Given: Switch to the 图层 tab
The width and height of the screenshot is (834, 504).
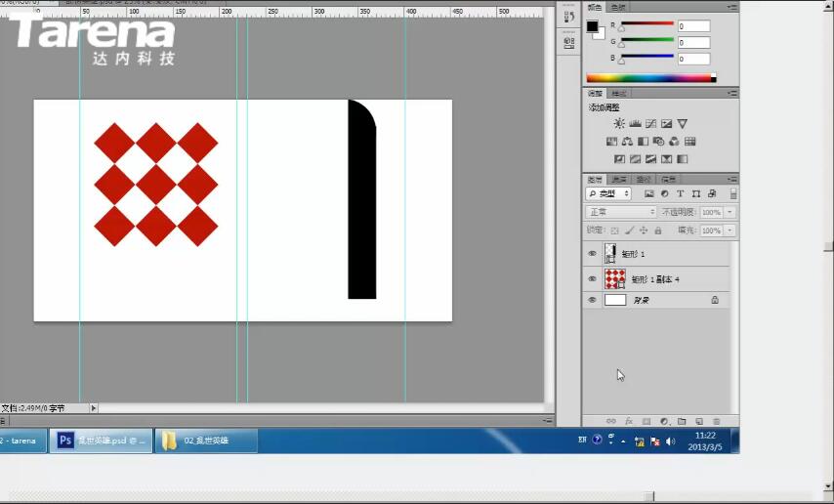Looking at the screenshot, I should tap(595, 180).
